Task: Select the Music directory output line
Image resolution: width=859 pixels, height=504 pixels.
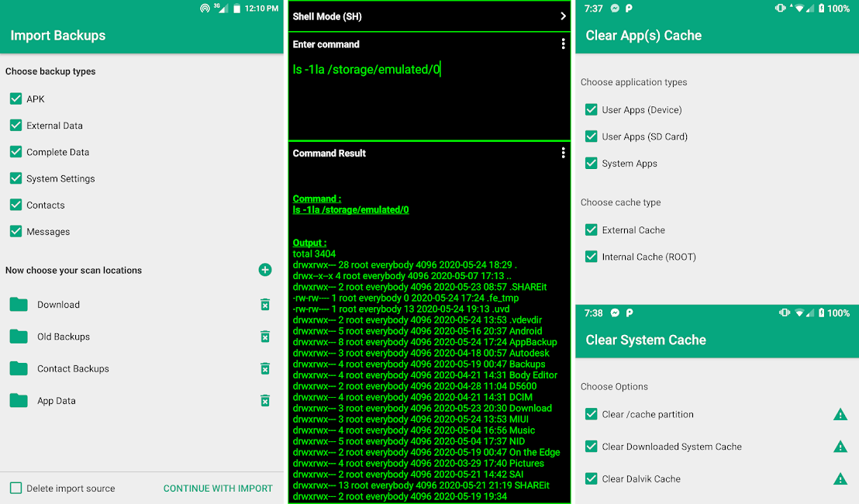Action: pos(414,430)
